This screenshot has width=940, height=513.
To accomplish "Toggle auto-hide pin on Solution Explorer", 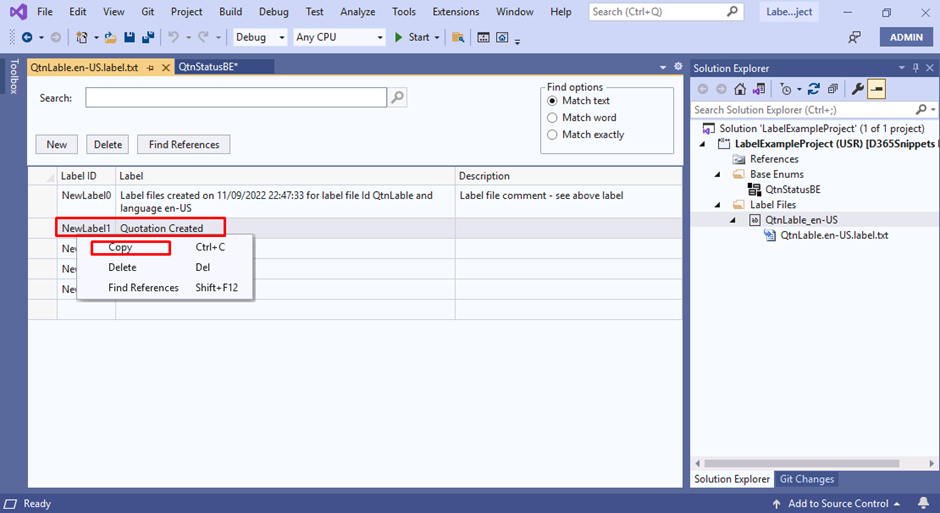I will tap(915, 68).
